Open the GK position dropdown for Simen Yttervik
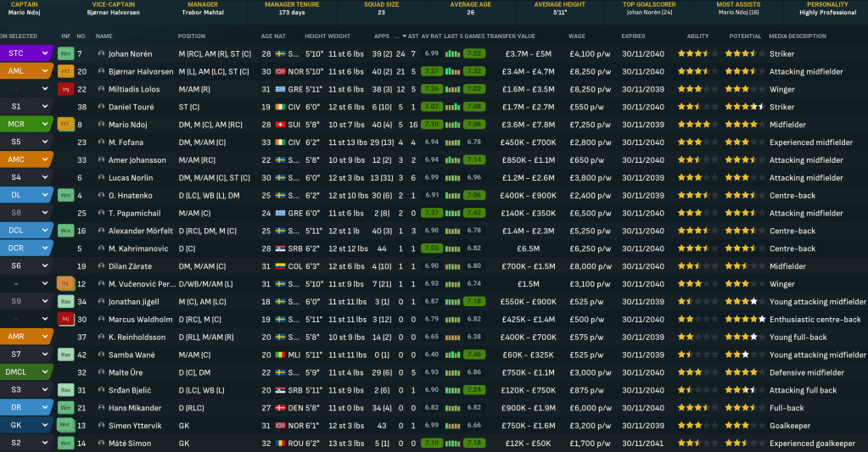 [46, 426]
